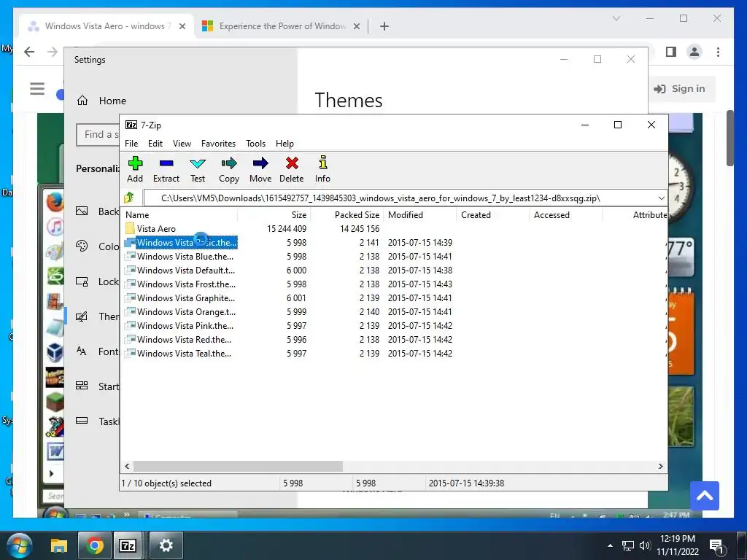Click the right arrow of horizontal scrollbar
The height and width of the screenshot is (560, 747).
[x=660, y=466]
